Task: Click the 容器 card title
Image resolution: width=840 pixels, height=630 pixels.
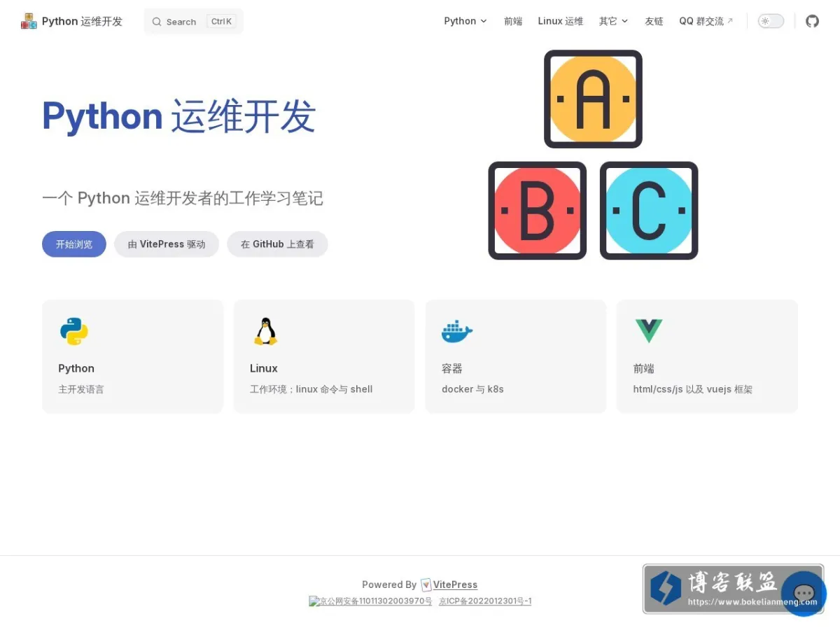Action: click(x=452, y=368)
